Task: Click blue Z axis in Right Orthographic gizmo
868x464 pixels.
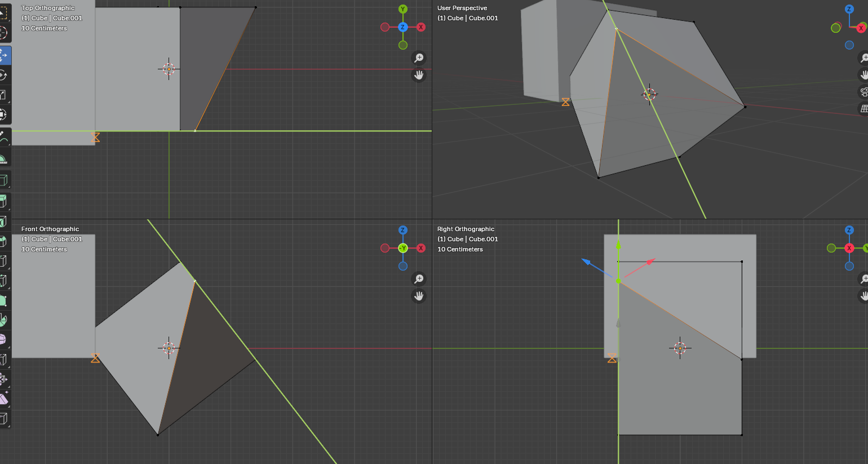Action: [x=849, y=230]
